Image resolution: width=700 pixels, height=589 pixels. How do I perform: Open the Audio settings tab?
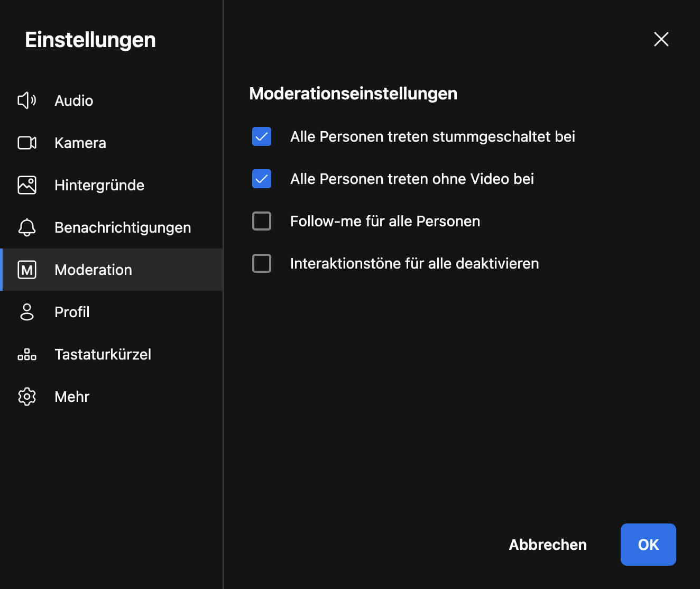point(112,100)
